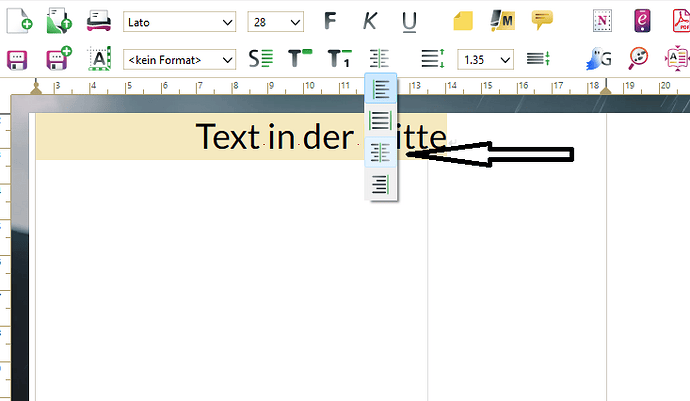Image resolution: width=690 pixels, height=401 pixels.
Task: Click the T1 heading level icon
Action: coord(339,59)
